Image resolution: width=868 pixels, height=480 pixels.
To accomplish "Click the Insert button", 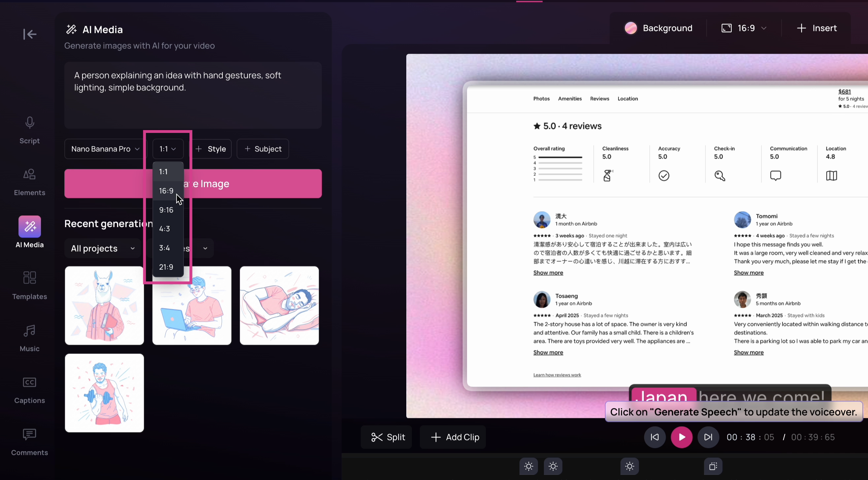I will click(817, 28).
